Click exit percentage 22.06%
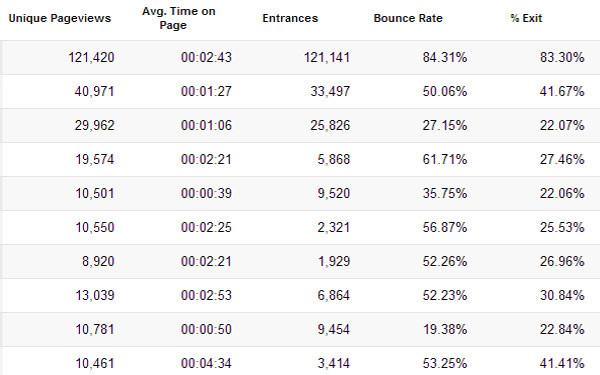The width and height of the screenshot is (600, 375). click(x=562, y=194)
